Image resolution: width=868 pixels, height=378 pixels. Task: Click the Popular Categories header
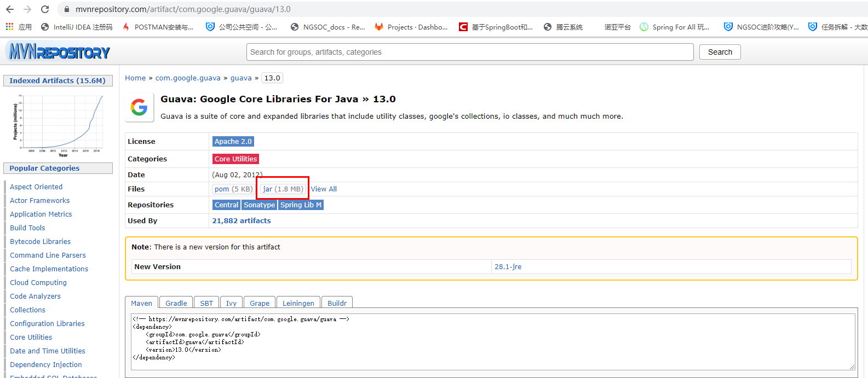58,168
